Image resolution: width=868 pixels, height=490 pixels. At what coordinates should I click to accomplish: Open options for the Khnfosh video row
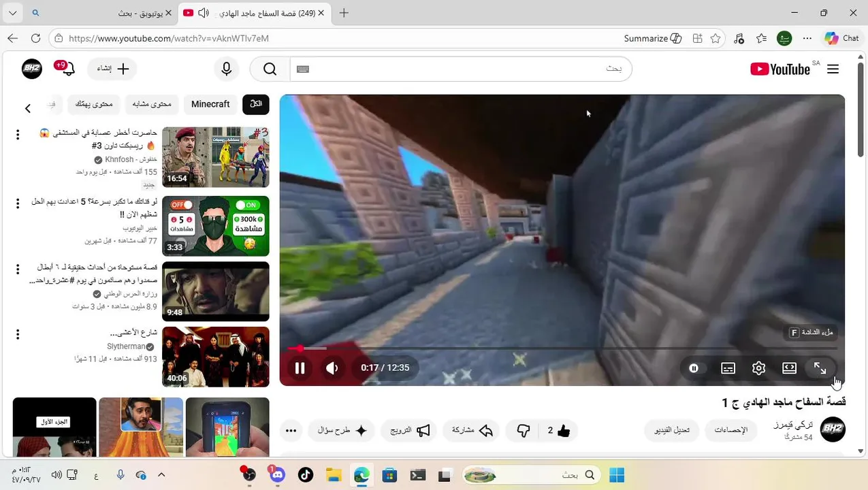[x=18, y=135]
